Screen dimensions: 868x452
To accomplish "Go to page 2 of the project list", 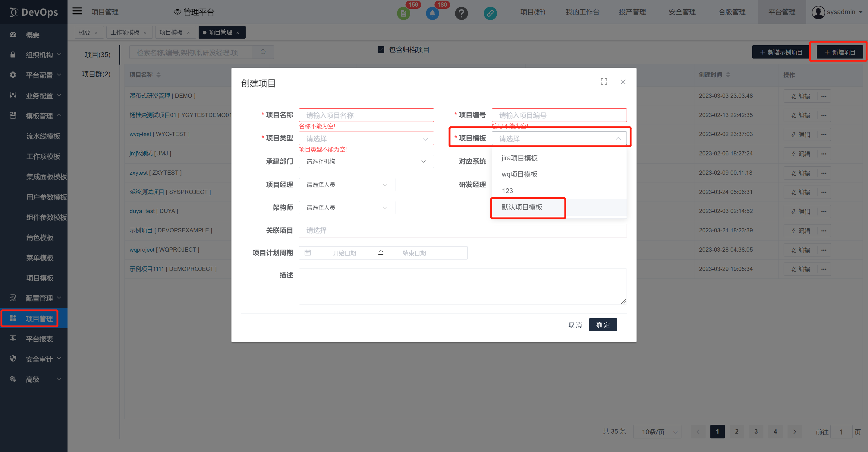I will click(737, 431).
